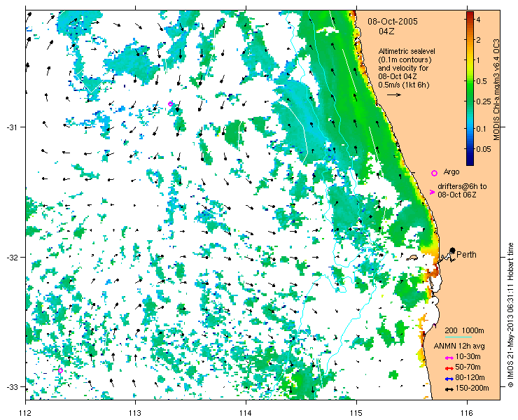Click the magenta 10-30m legend arrow
Screen dimensions: 518x420
pyautogui.click(x=449, y=358)
